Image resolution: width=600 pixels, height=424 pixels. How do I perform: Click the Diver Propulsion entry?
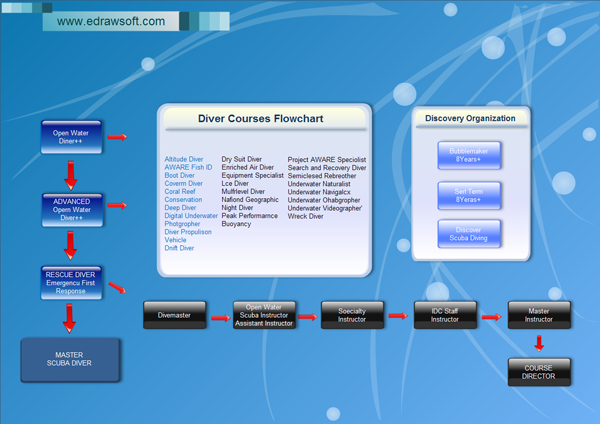click(x=188, y=232)
